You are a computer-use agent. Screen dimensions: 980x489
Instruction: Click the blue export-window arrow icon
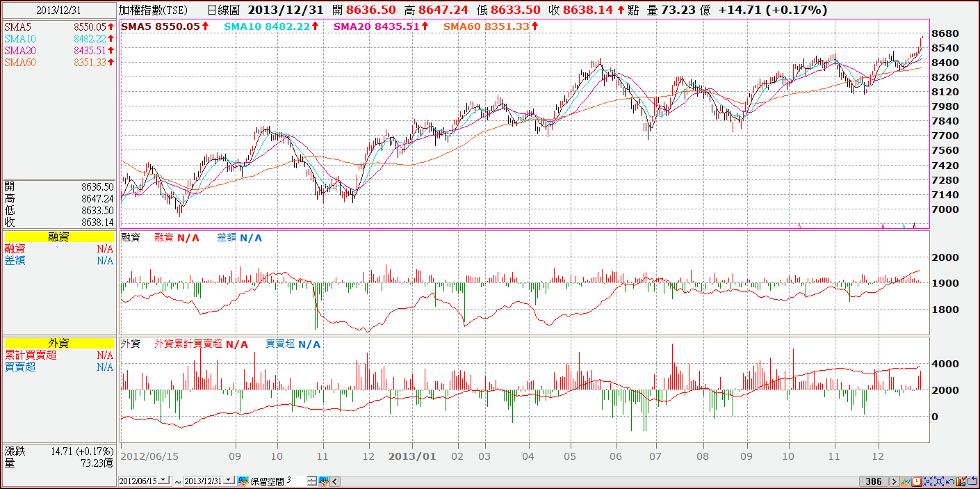pyautogui.click(x=972, y=481)
